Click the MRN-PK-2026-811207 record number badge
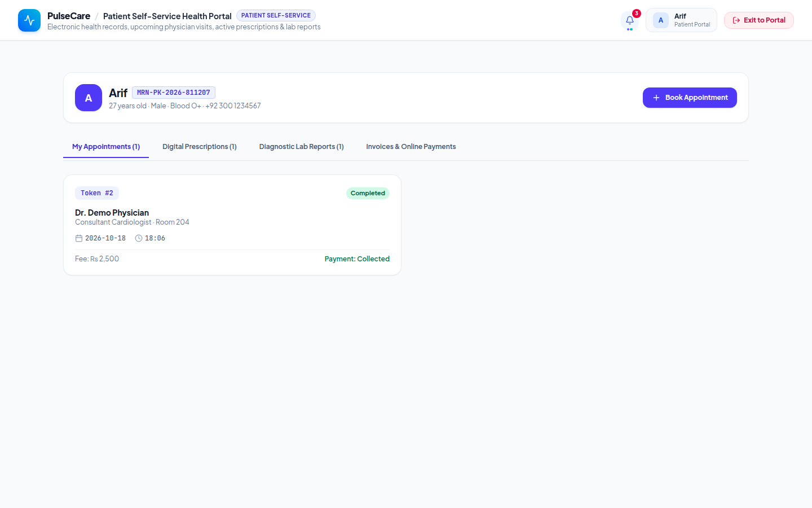Viewport: 812px width, 508px height. [x=174, y=93]
